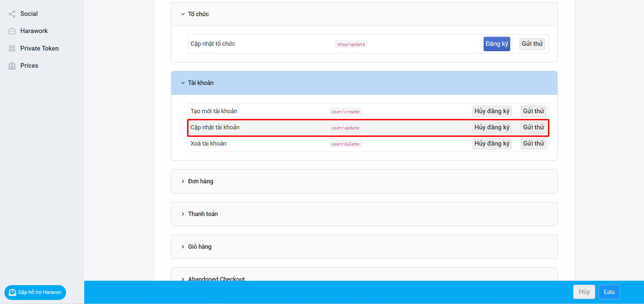Click the Social share icon in sidebar
This screenshot has width=644, height=304.
[x=12, y=14]
